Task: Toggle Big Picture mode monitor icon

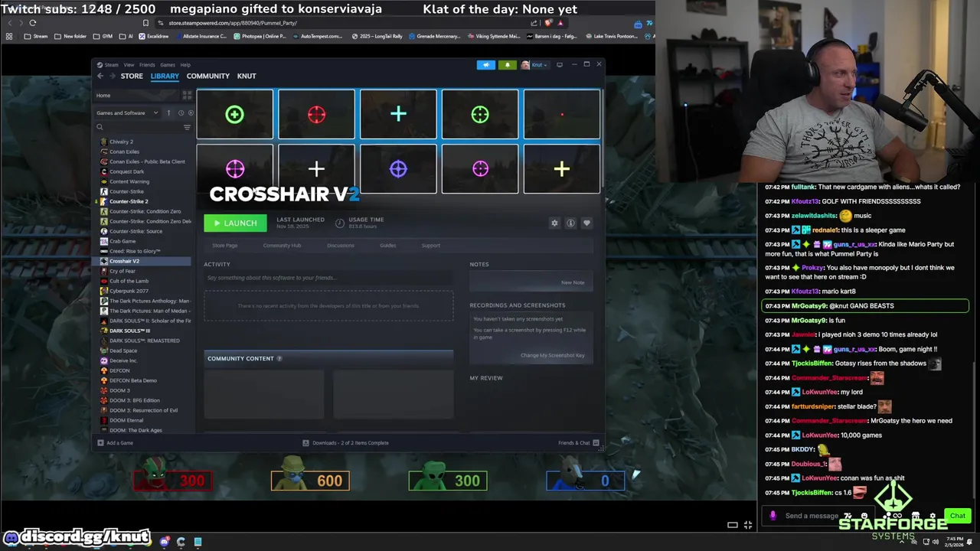Action: [x=560, y=64]
